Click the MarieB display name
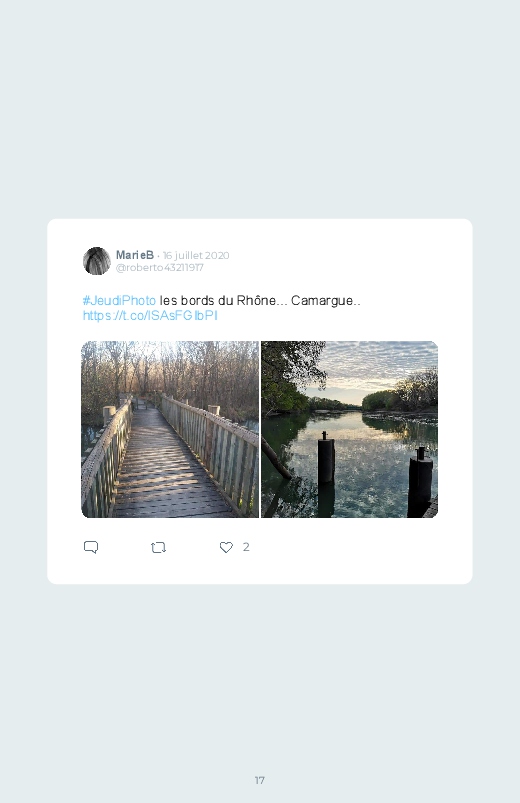The height and width of the screenshot is (803, 520). click(x=135, y=255)
